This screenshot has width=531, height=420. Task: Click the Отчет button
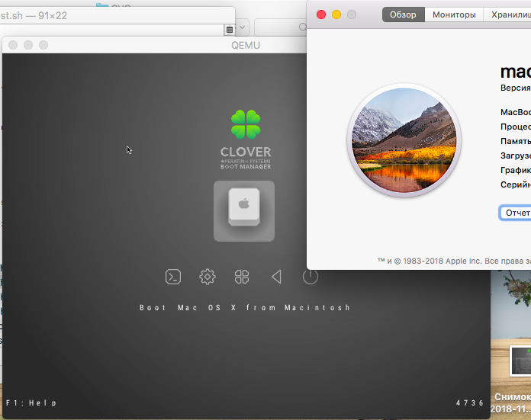click(x=515, y=213)
